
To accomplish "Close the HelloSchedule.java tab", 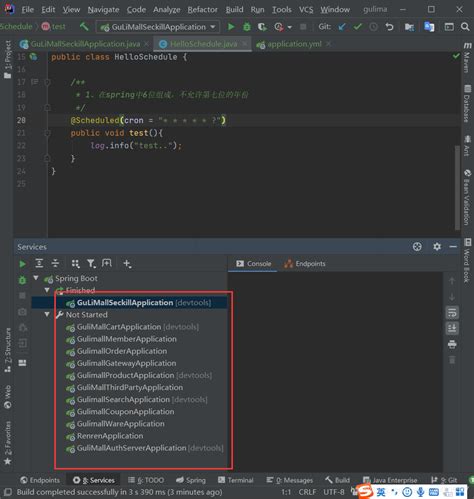I will (245, 44).
